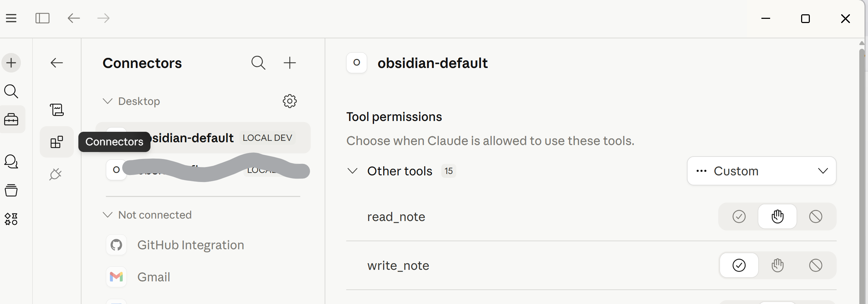Open the chats bubble icon in left rail
Screen dimensions: 868x304
(11, 162)
